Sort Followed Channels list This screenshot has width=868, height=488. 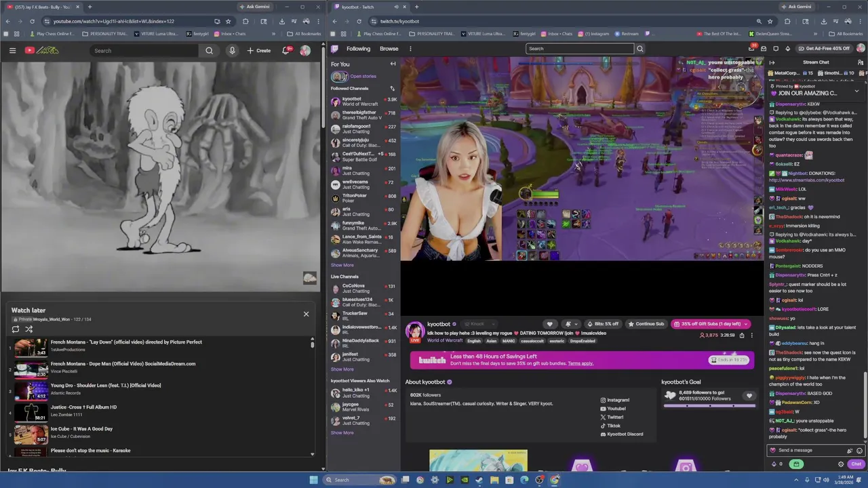(x=392, y=88)
